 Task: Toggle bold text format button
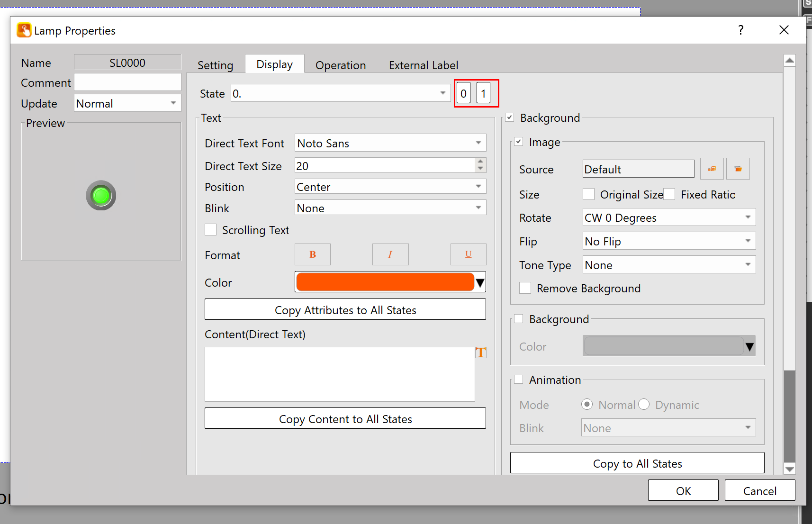[313, 254]
